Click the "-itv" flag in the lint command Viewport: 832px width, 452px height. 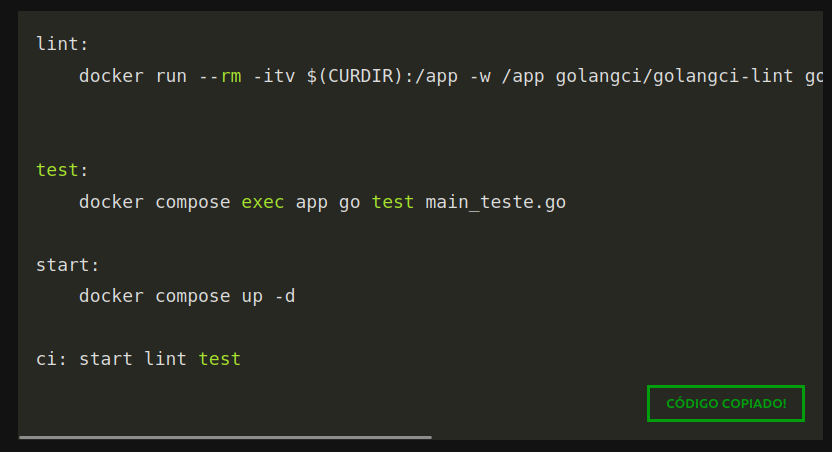click(273, 77)
